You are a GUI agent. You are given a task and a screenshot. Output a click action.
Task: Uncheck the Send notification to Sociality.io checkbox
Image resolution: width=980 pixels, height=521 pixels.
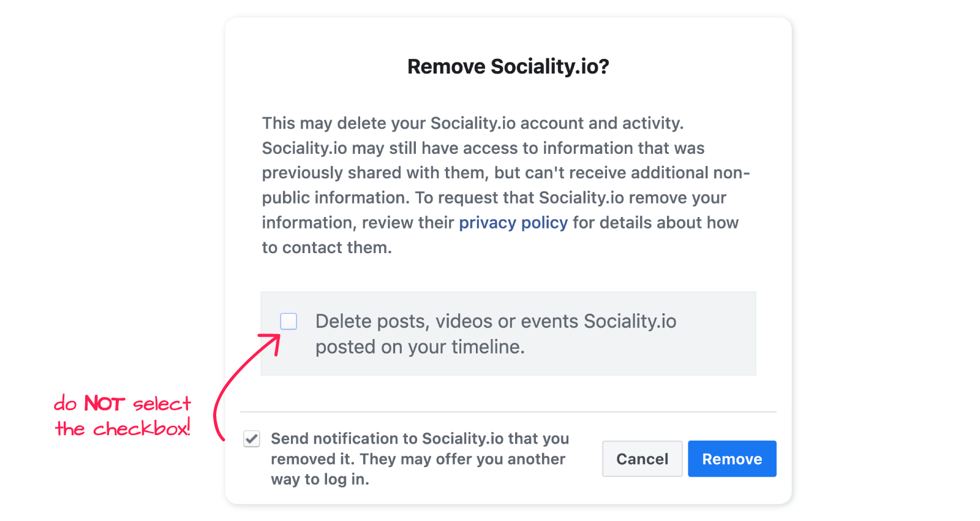[252, 439]
